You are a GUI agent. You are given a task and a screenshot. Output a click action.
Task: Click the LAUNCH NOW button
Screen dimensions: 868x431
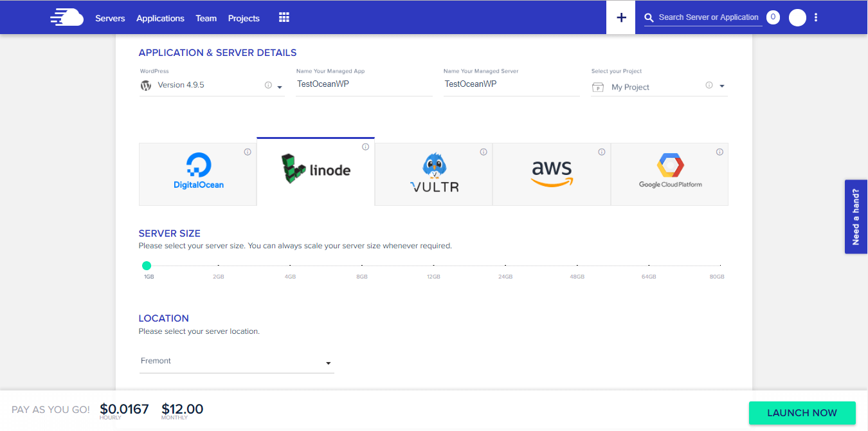click(802, 413)
